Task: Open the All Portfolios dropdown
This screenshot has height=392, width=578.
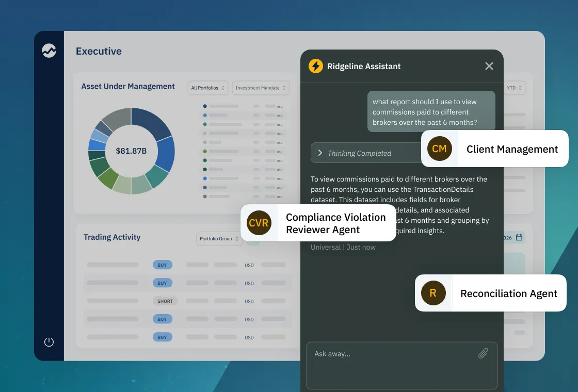Action: click(x=208, y=88)
